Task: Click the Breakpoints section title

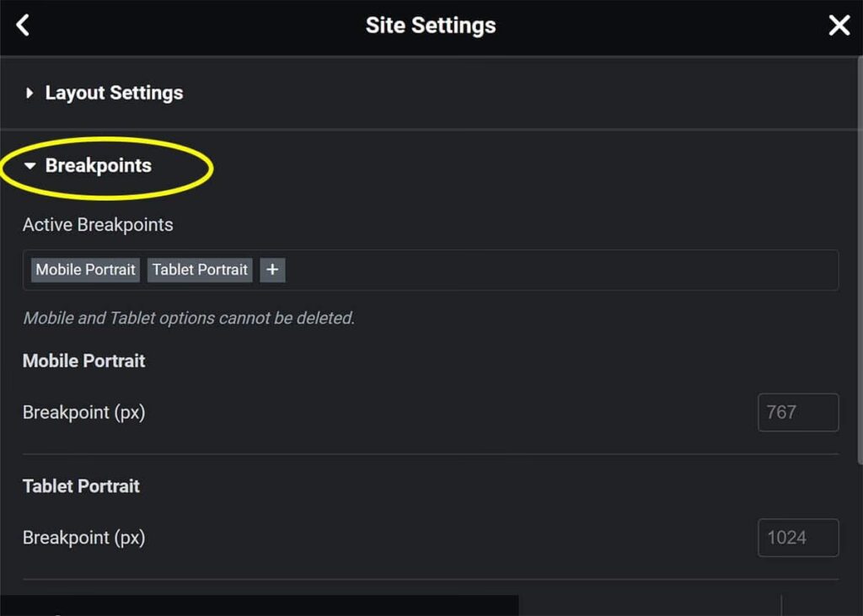Action: click(x=99, y=166)
